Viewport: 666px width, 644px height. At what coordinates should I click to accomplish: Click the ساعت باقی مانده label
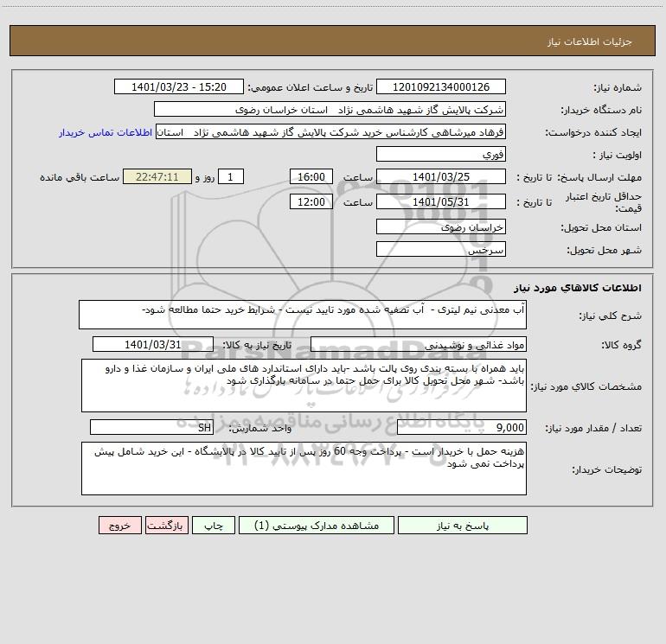tap(80, 177)
